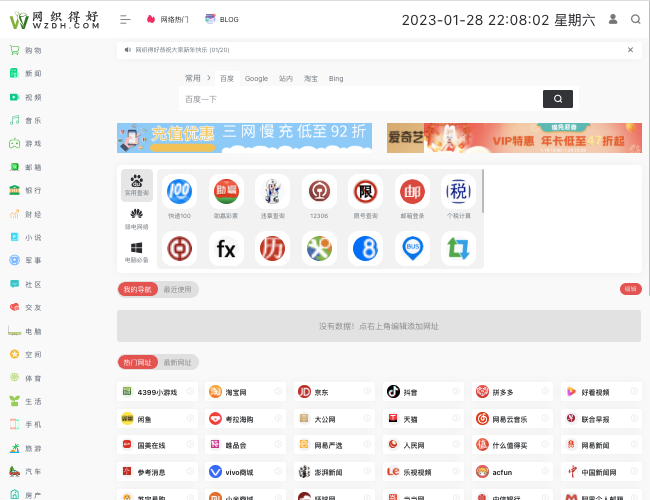
Task: Open the 网络热门 header link
Action: (167, 19)
